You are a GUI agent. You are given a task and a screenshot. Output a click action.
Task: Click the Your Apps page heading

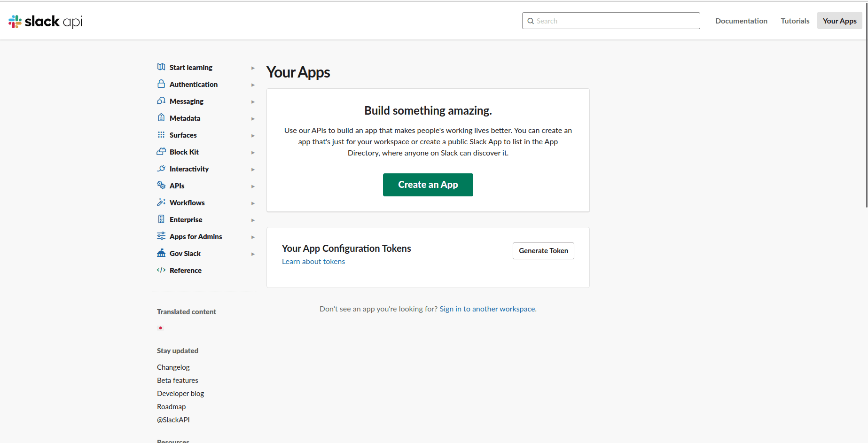pos(298,72)
